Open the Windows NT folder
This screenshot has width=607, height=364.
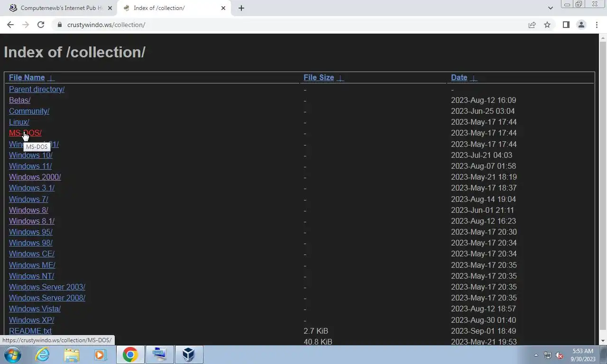[x=31, y=276]
